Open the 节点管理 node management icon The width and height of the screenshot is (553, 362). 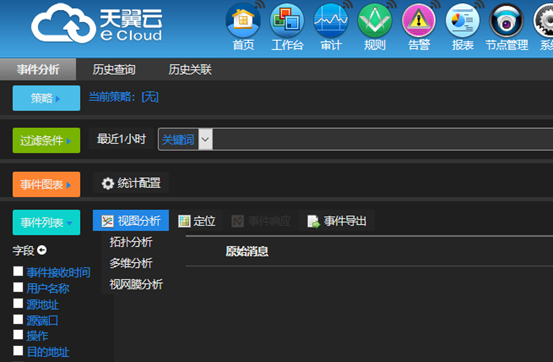point(506,20)
